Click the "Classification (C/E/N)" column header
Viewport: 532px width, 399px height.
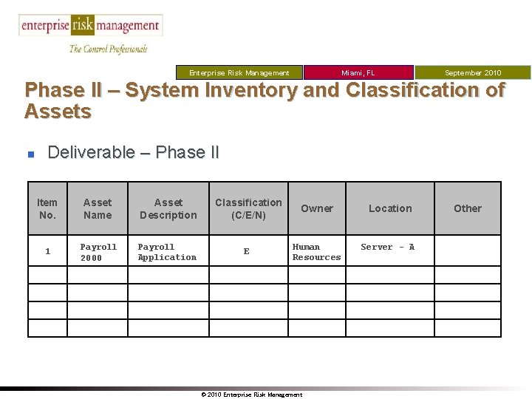coord(249,208)
